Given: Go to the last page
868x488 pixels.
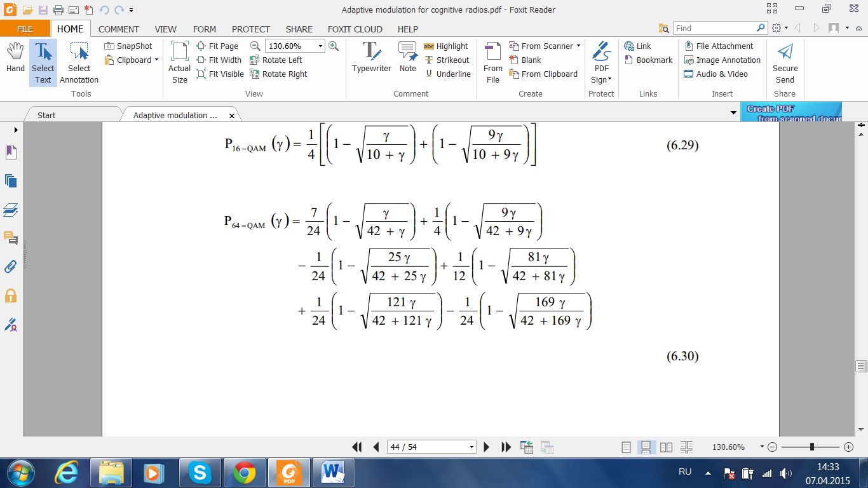Looking at the screenshot, I should pyautogui.click(x=506, y=447).
